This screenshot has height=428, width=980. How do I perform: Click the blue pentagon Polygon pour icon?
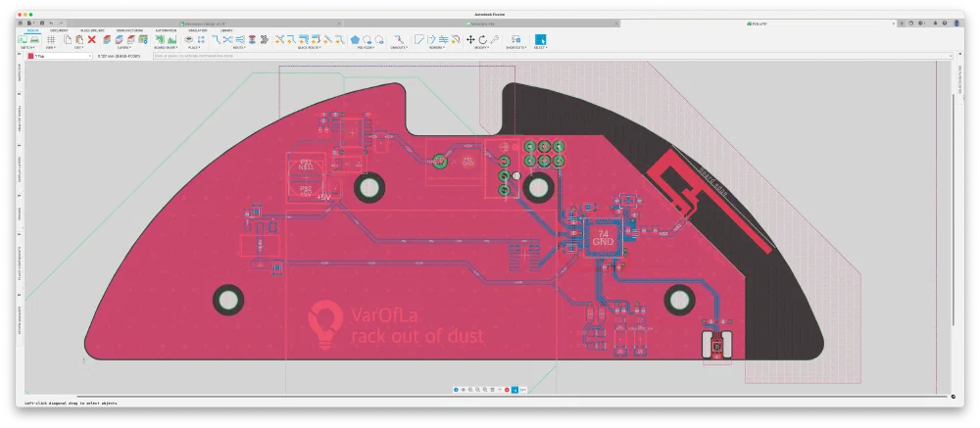pyautogui.click(x=355, y=39)
